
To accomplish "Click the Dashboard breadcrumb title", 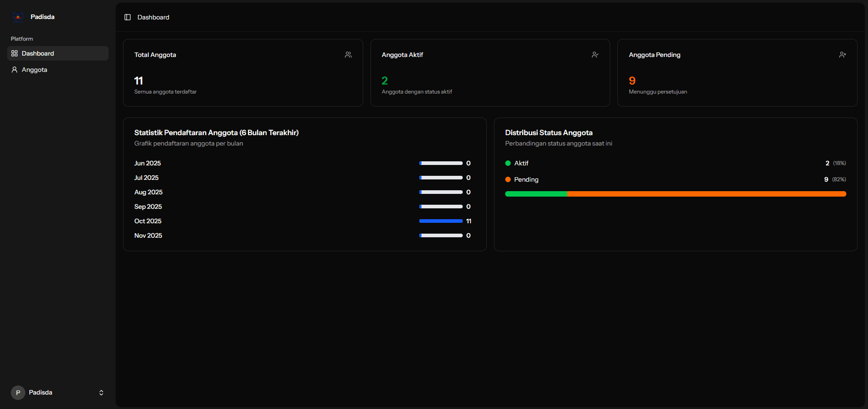I will [x=153, y=17].
